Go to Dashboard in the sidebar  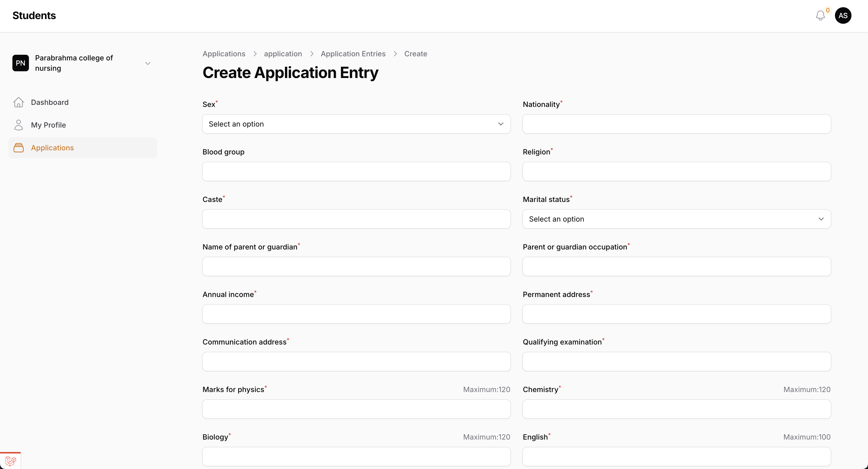tap(83, 102)
